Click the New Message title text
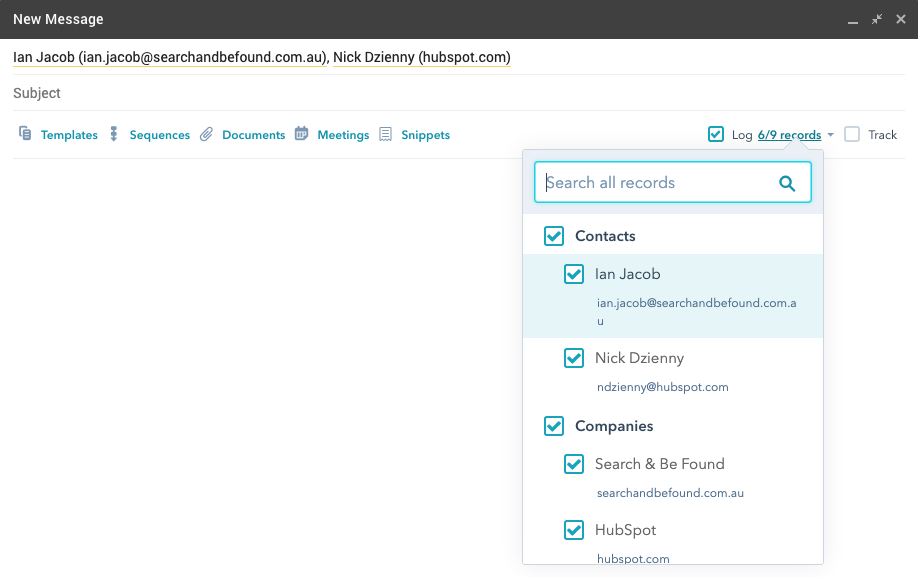The height and width of the screenshot is (577, 918). coord(58,19)
